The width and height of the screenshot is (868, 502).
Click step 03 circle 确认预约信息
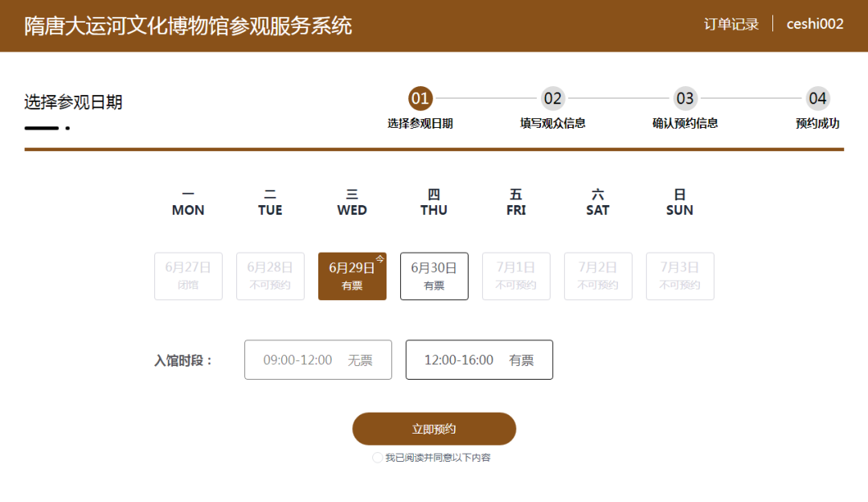(x=685, y=99)
